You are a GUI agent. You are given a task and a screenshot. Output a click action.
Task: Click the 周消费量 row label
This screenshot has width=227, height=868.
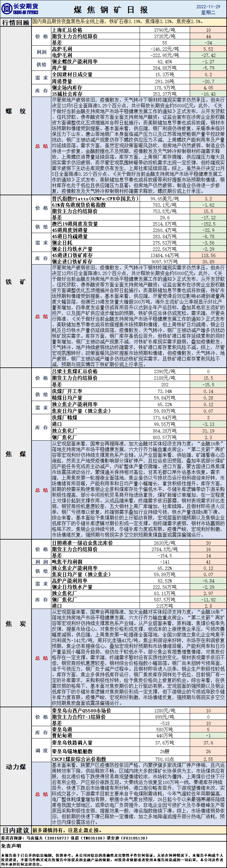[x=62, y=81]
